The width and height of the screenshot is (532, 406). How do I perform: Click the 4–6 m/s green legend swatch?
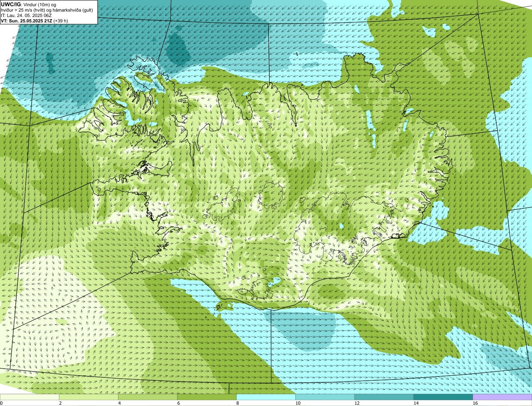tap(148, 397)
